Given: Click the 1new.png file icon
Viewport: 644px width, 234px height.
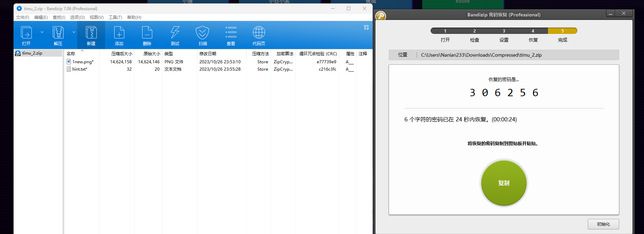Looking at the screenshot, I should (69, 62).
